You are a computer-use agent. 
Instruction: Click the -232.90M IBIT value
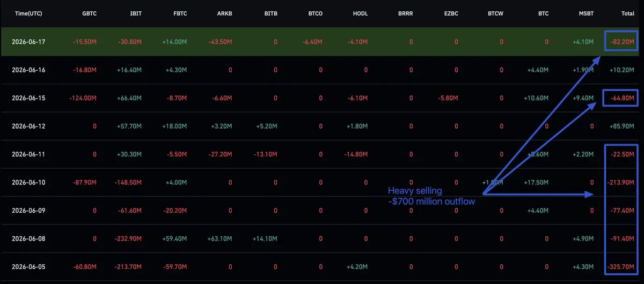(x=129, y=238)
